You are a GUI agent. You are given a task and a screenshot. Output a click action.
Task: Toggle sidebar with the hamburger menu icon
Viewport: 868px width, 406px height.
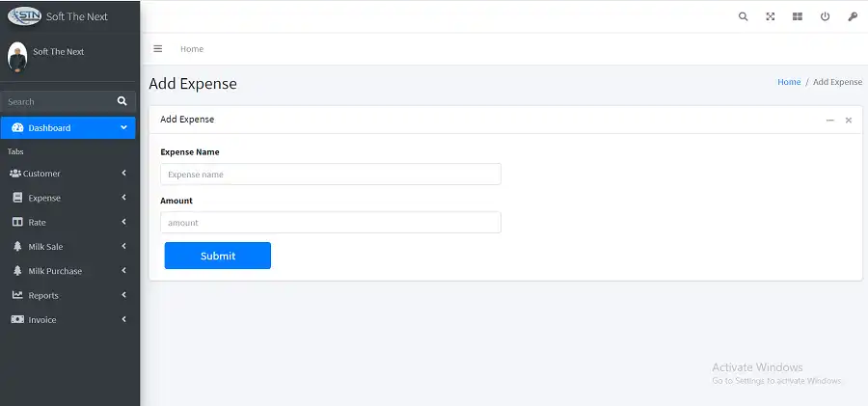coord(158,48)
